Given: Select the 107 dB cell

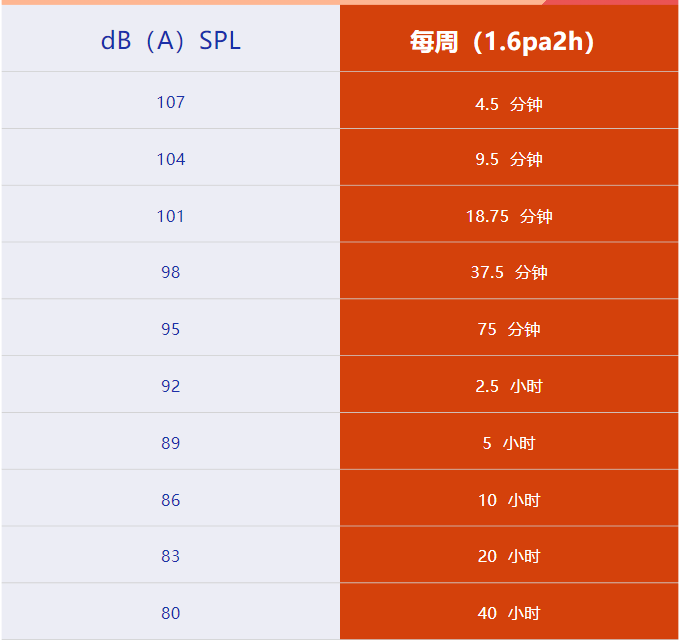Looking at the screenshot, I should 171,102.
